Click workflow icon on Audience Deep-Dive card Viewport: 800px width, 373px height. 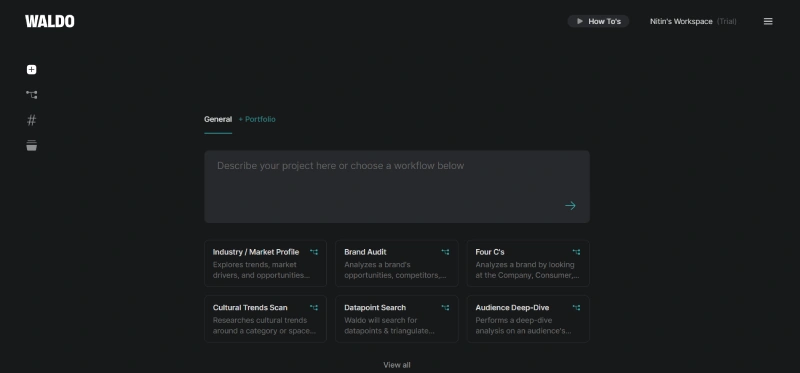577,308
